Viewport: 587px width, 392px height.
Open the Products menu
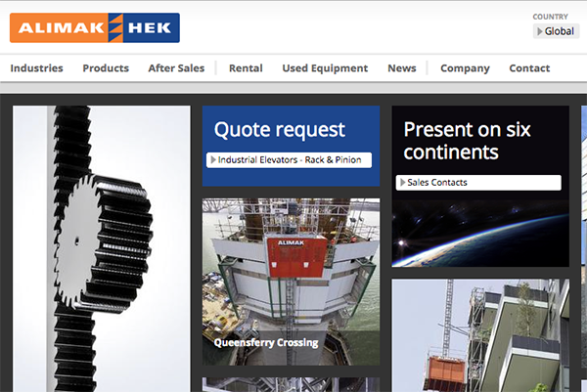pyautogui.click(x=106, y=68)
